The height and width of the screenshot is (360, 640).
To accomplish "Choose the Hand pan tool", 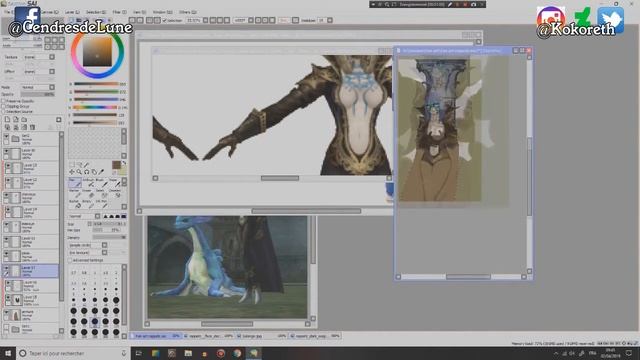I will click(x=94, y=172).
